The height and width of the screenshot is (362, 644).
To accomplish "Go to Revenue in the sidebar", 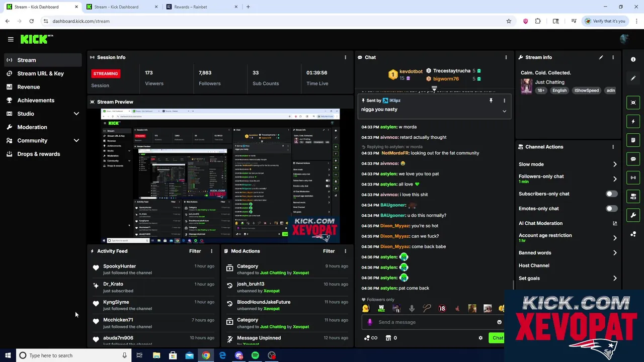I will click(43, 87).
